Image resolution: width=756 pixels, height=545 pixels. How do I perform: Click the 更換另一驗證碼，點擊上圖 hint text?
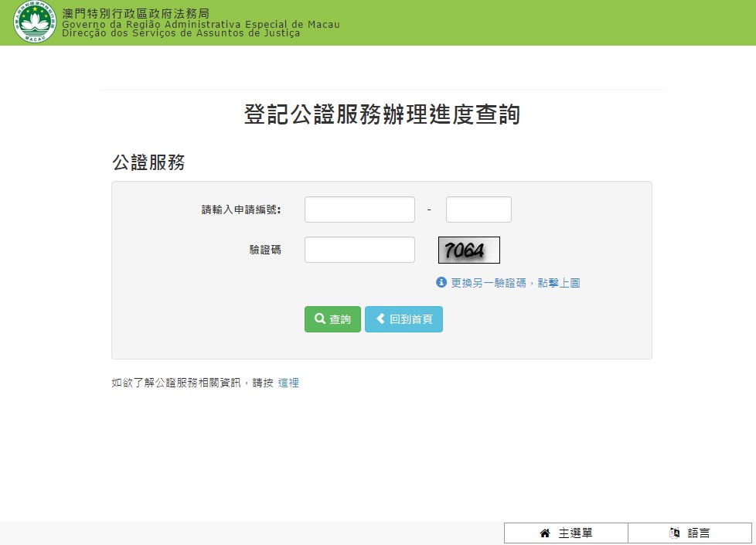(x=516, y=283)
